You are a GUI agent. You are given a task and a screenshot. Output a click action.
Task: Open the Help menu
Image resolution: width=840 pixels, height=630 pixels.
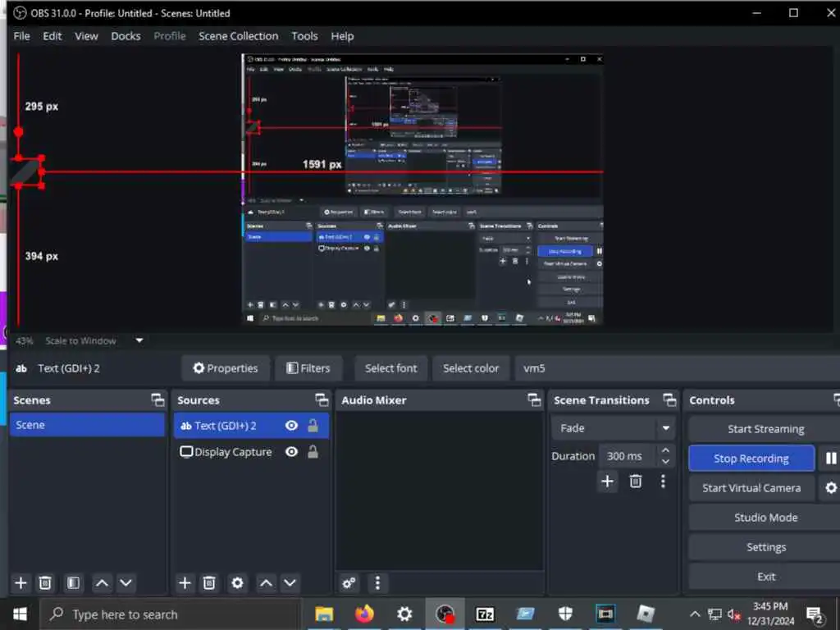(x=342, y=36)
